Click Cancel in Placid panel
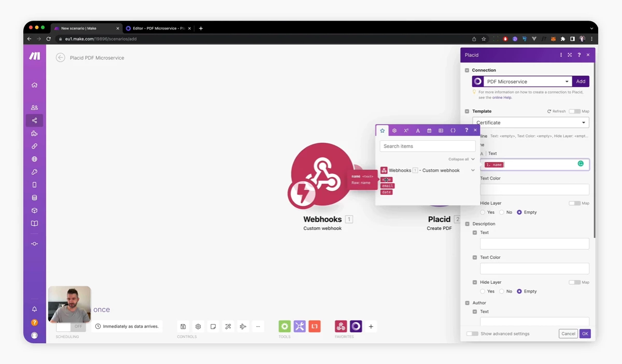Image resolution: width=622 pixels, height=364 pixels. [x=568, y=333]
